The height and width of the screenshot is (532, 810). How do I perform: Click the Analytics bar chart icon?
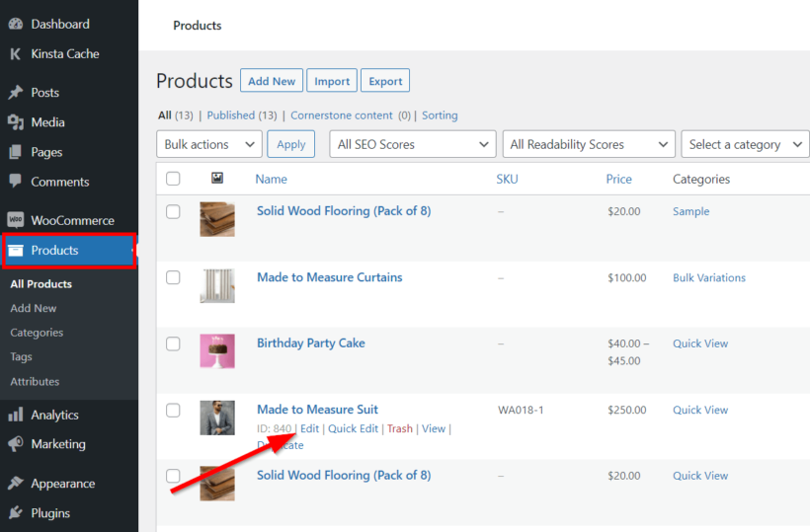(16, 415)
